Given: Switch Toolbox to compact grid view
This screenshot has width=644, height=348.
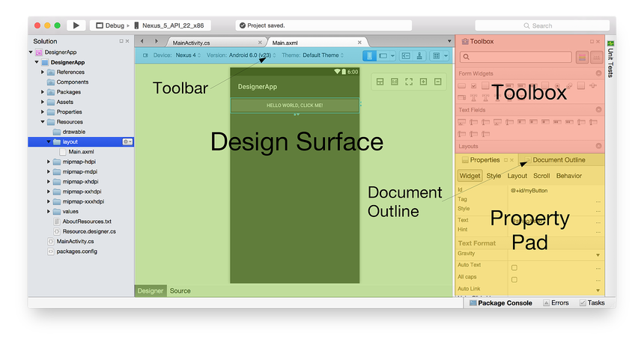Looking at the screenshot, I should pyautogui.click(x=596, y=58).
